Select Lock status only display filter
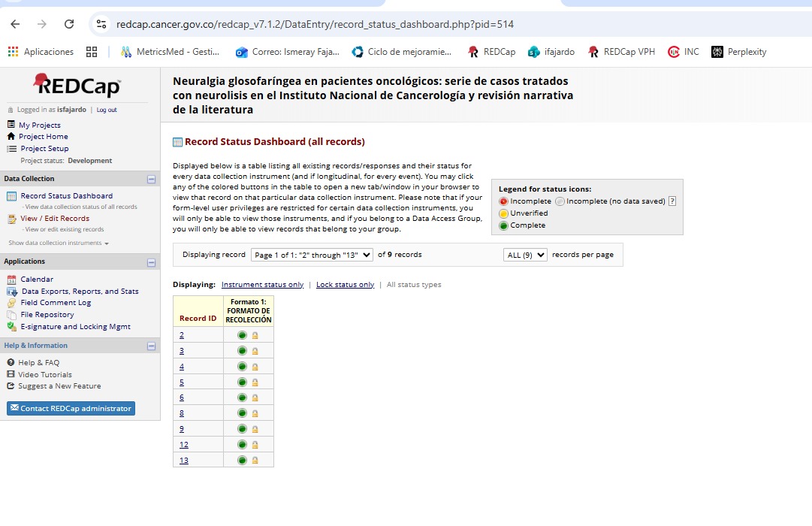The height and width of the screenshot is (526, 812). pyautogui.click(x=345, y=285)
